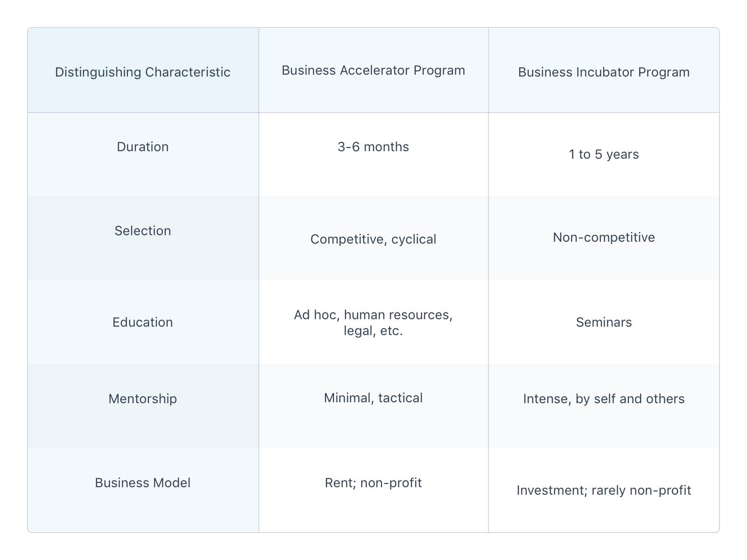This screenshot has height=560, width=747.
Task: Select the Seminars cell
Action: click(604, 322)
